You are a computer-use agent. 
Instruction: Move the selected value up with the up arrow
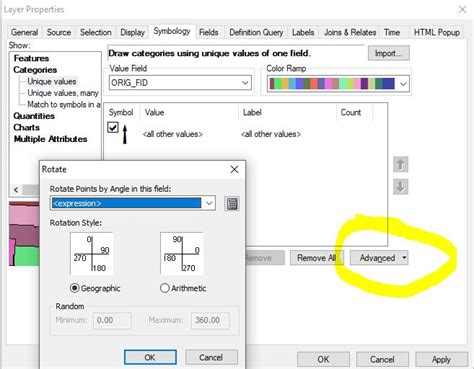(400, 164)
